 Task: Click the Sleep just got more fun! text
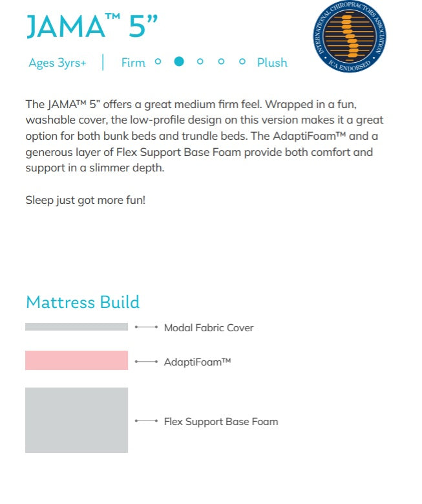tap(85, 199)
